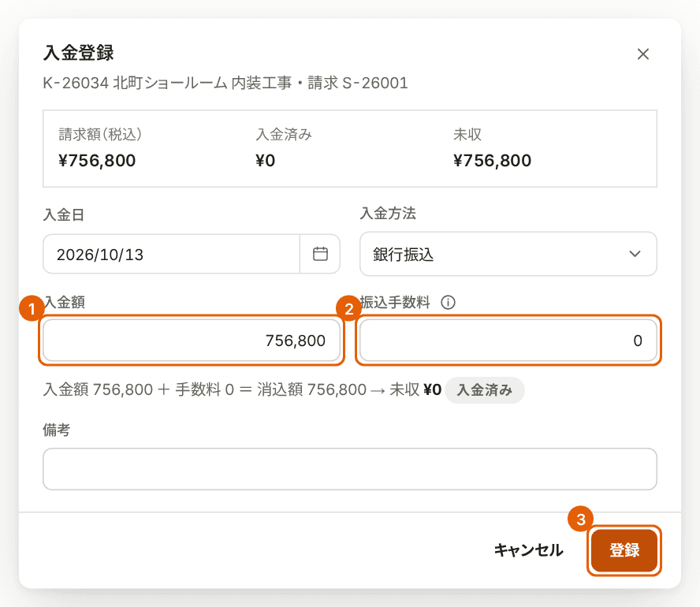Click the 入金済み amount ¥0
Screen dimensions: 700x607
(x=265, y=161)
